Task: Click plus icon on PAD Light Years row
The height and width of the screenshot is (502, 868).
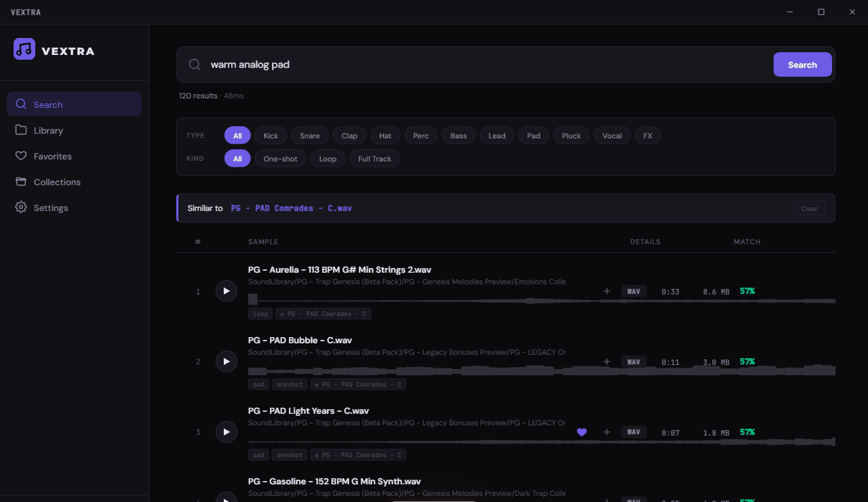Action: coord(607,432)
